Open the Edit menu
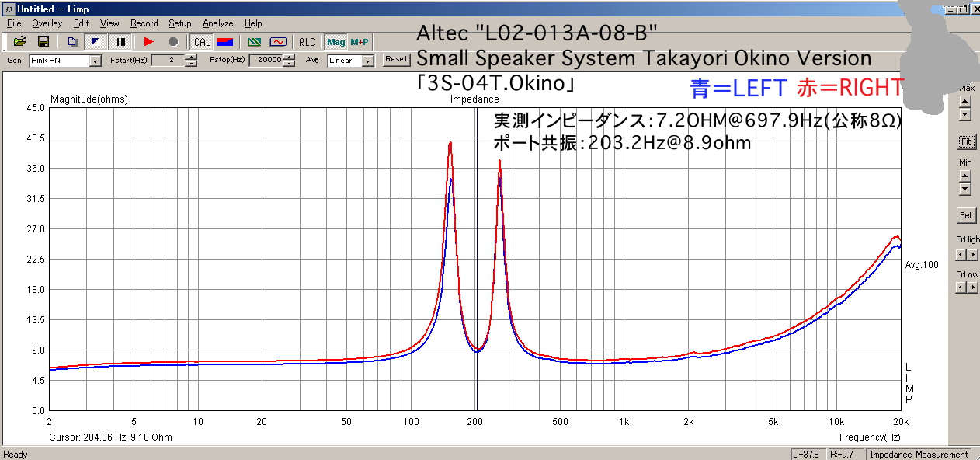980x460 pixels. tap(82, 23)
